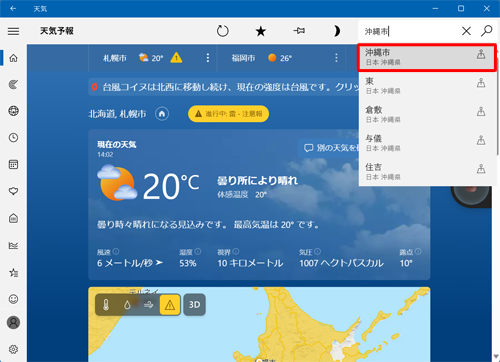This screenshot has height=362, width=500.
Task: Select the warnings map layer
Action: tap(170, 305)
